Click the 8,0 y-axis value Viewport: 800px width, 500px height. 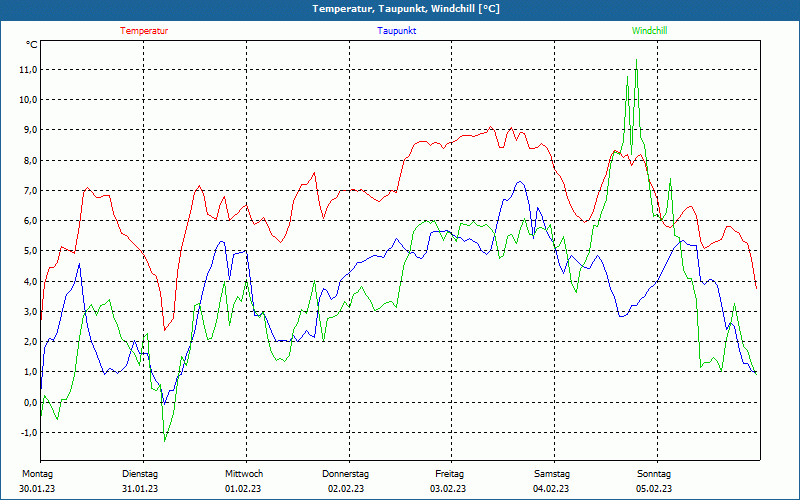pos(30,161)
